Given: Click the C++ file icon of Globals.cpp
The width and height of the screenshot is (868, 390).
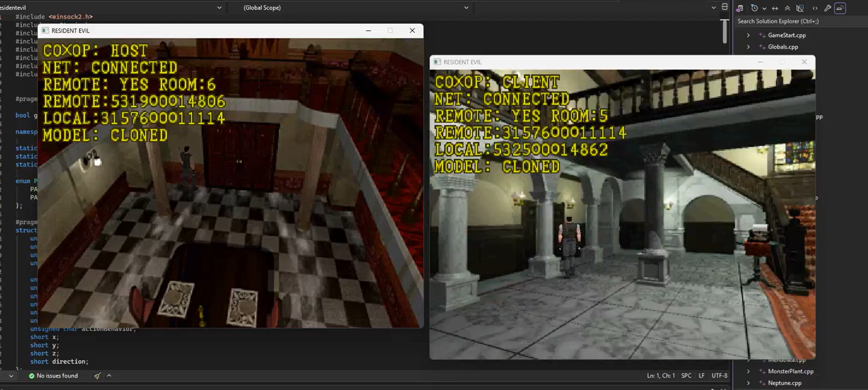Looking at the screenshot, I should click(x=762, y=47).
